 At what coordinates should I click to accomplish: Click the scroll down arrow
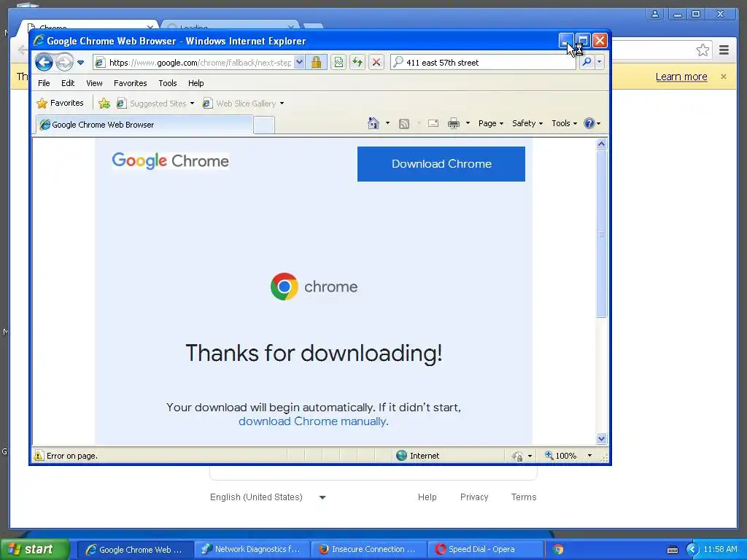tap(601, 438)
